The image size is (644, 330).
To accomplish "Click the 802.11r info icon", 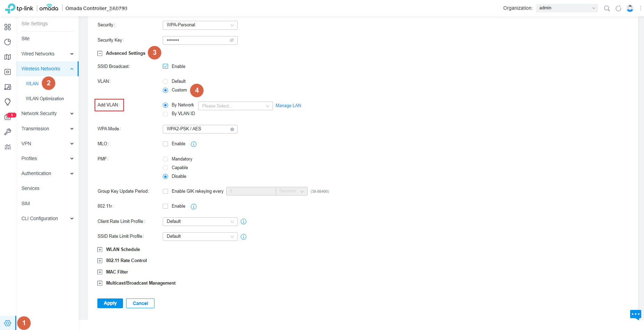I will click(194, 207).
